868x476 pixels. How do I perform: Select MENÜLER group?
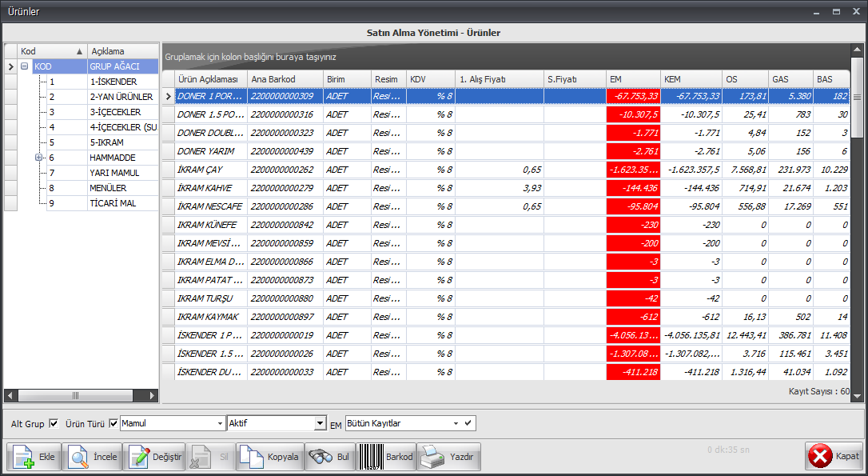[108, 188]
